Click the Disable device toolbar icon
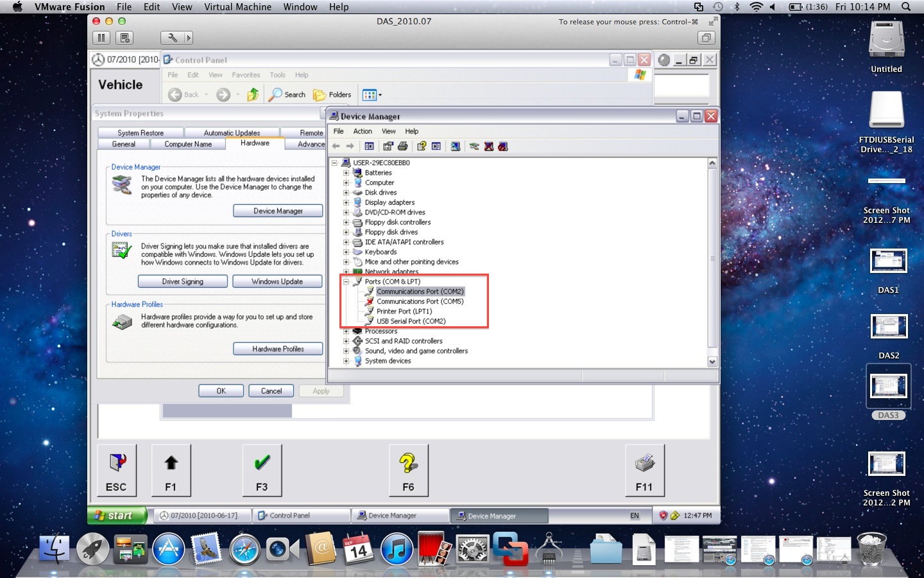 (504, 146)
